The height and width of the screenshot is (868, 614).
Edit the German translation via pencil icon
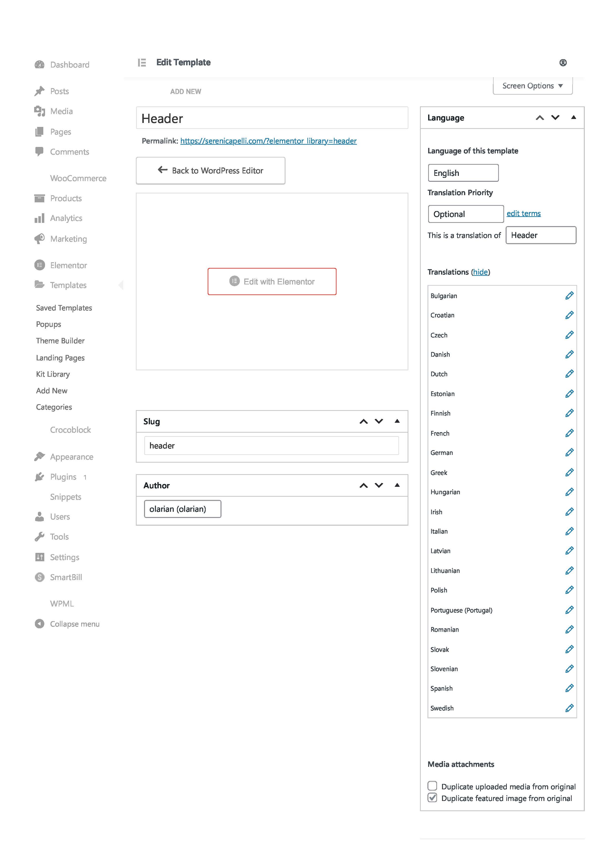(x=569, y=452)
